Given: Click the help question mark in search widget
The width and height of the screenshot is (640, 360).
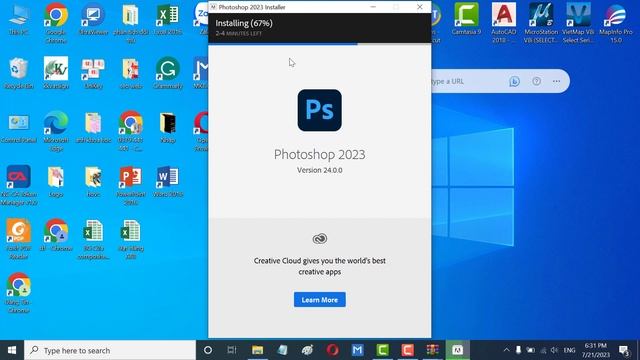Looking at the screenshot, I should tap(536, 81).
